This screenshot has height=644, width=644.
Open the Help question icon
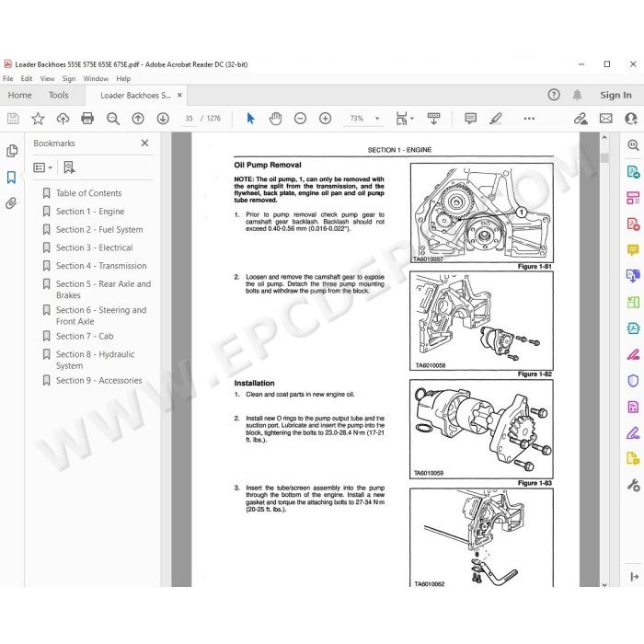[554, 95]
